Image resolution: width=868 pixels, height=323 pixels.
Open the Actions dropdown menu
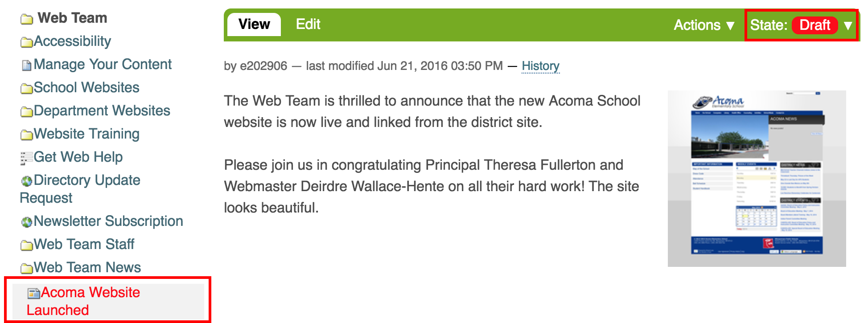pyautogui.click(x=703, y=25)
